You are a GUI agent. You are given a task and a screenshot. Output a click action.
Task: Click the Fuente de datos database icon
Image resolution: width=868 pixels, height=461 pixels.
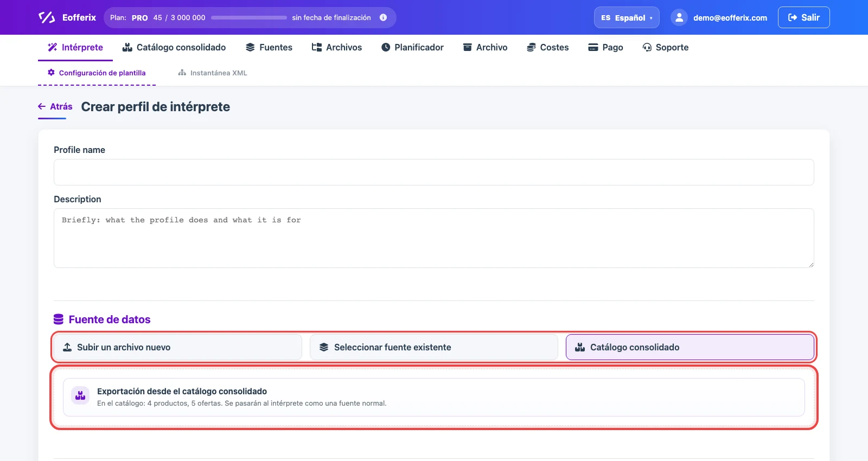click(59, 319)
